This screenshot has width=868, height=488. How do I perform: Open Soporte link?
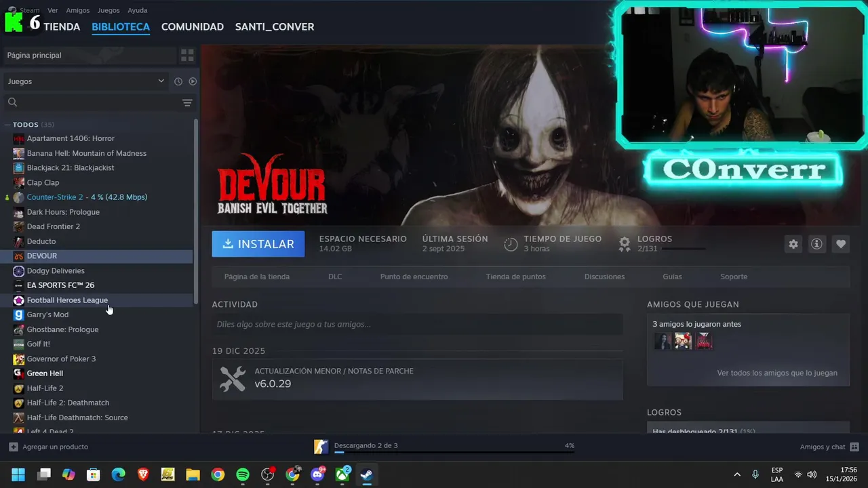(x=734, y=277)
